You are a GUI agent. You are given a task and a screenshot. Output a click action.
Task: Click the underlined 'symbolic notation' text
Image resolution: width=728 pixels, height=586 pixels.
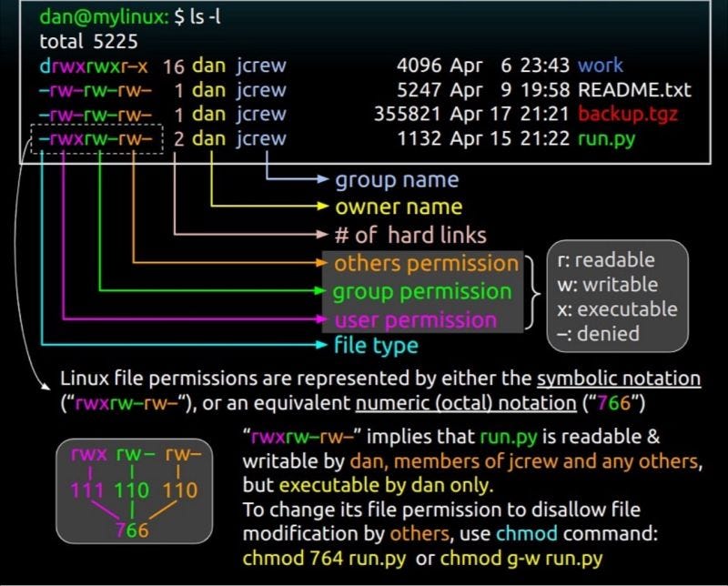pyautogui.click(x=619, y=379)
